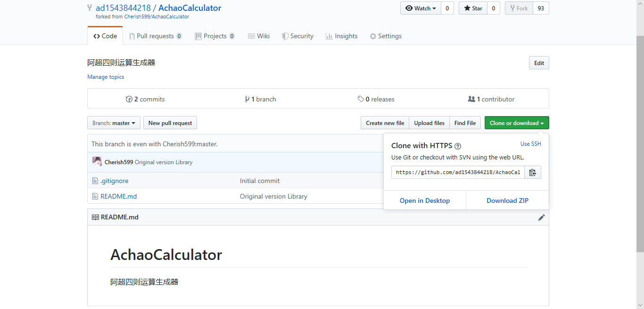The height and width of the screenshot is (309, 644).
Task: Click the Edit description button
Action: tap(539, 63)
